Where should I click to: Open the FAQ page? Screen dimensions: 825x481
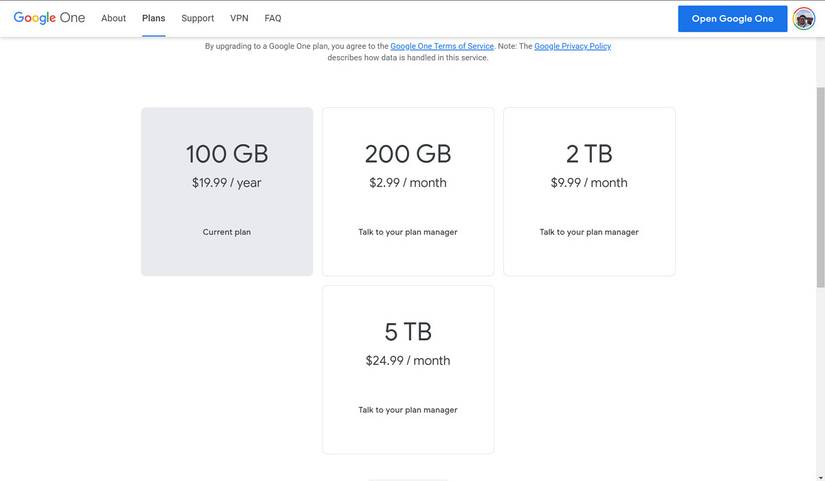273,18
